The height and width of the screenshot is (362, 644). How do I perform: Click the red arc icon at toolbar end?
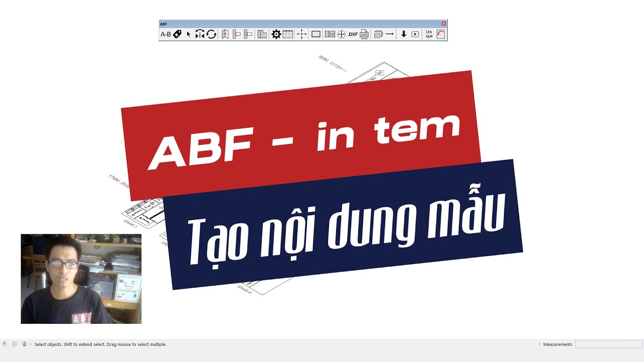point(441,34)
